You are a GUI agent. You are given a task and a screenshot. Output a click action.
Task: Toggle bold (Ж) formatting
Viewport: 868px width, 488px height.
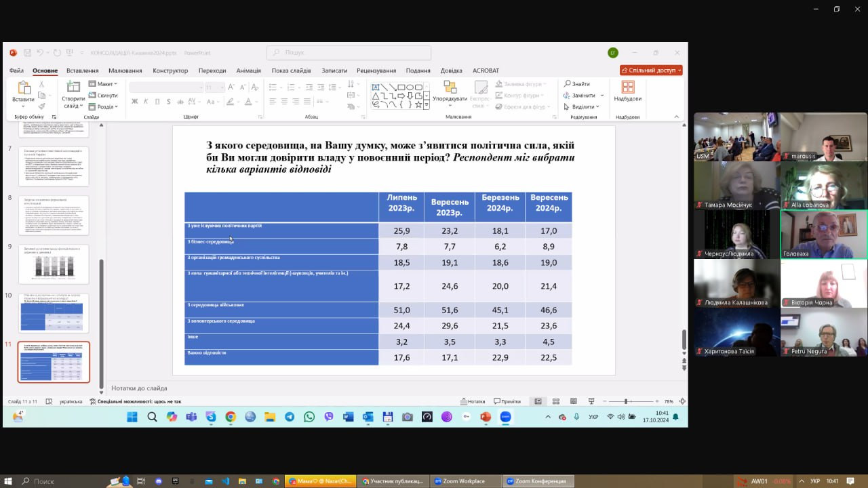click(134, 102)
